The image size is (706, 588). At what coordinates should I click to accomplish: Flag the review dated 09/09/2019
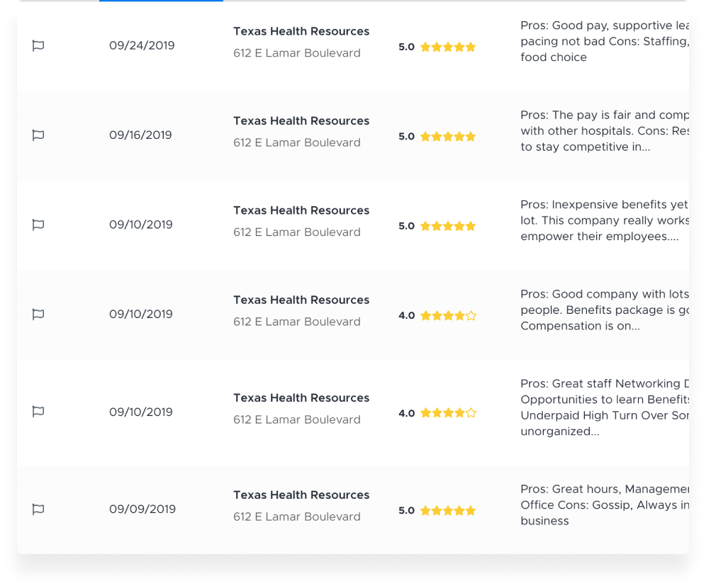pyautogui.click(x=38, y=509)
